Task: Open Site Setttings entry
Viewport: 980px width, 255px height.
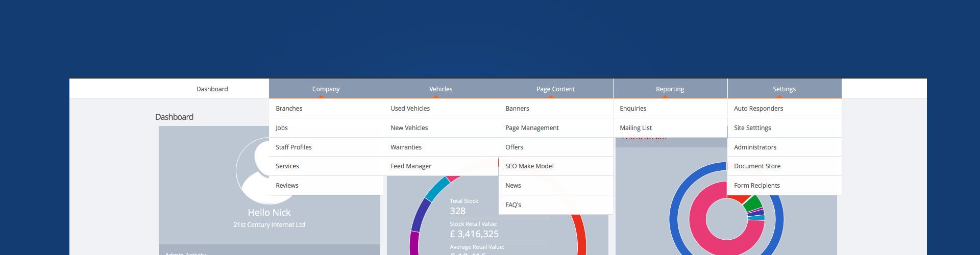Action: tap(785, 128)
